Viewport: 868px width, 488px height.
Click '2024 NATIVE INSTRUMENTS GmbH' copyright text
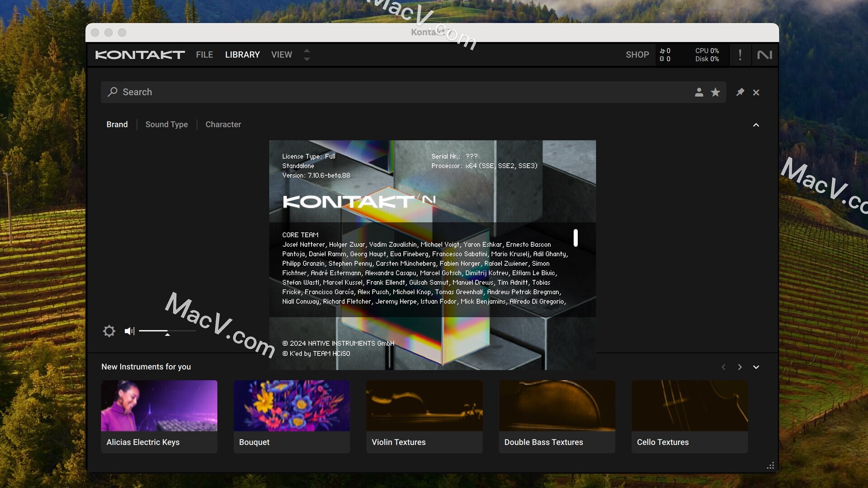coord(338,343)
